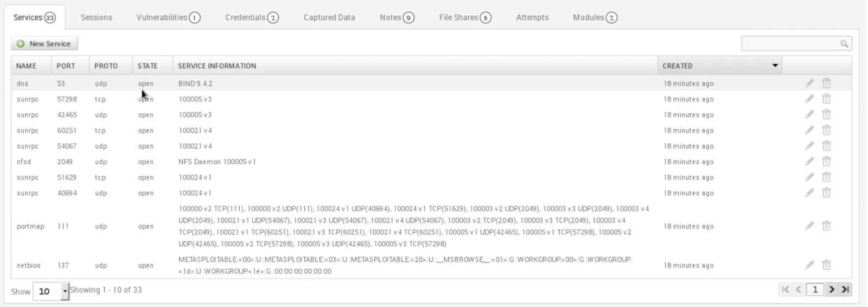Delete the sunrpc port 51629 service
Screen dimensions: 868x307
pos(826,177)
